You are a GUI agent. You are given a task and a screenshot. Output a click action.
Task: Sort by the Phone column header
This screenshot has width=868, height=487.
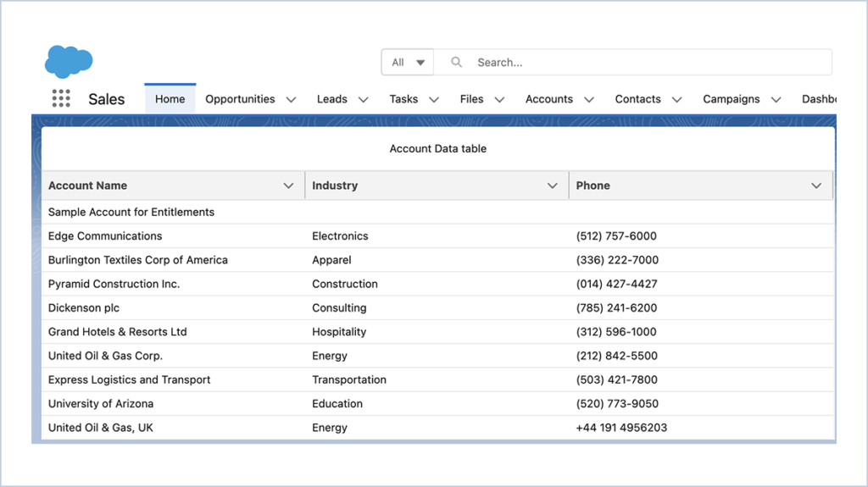coord(593,185)
